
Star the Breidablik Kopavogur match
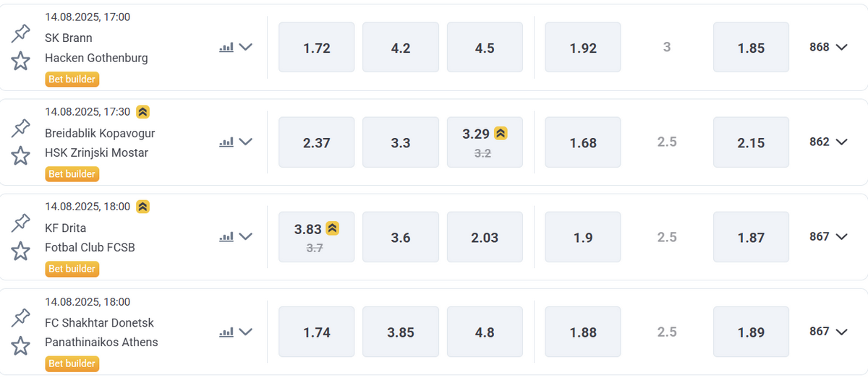(21, 156)
